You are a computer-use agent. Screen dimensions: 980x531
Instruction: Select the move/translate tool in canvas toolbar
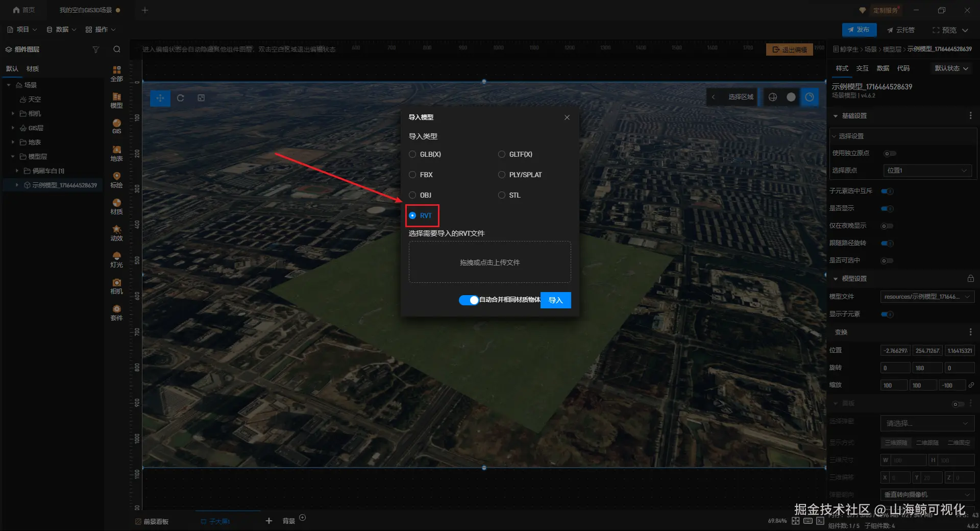click(160, 98)
